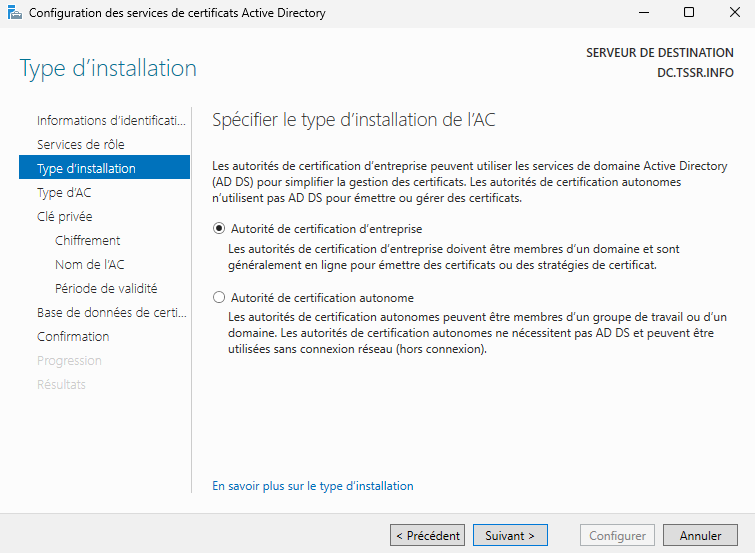This screenshot has height=553, width=755.
Task: Minimize the configuration wizard window
Action: [643, 13]
